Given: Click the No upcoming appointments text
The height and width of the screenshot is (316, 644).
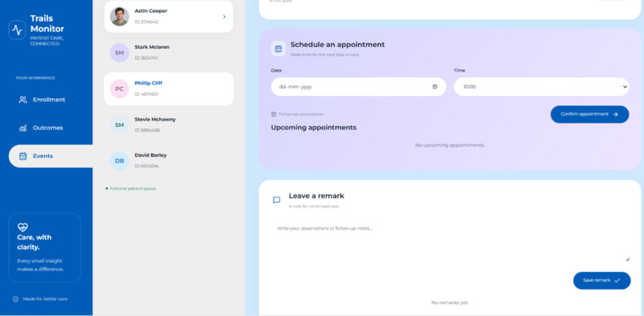Looking at the screenshot, I should click(450, 145).
